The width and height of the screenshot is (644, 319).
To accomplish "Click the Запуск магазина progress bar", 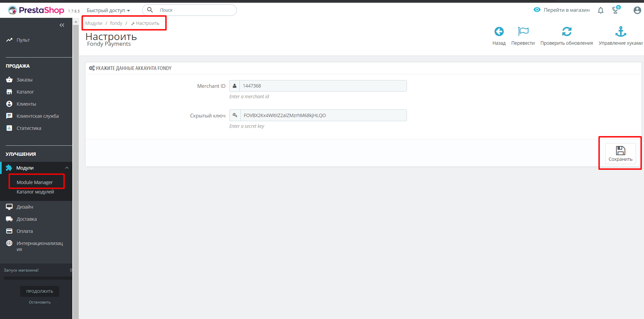I will click(x=38, y=278).
